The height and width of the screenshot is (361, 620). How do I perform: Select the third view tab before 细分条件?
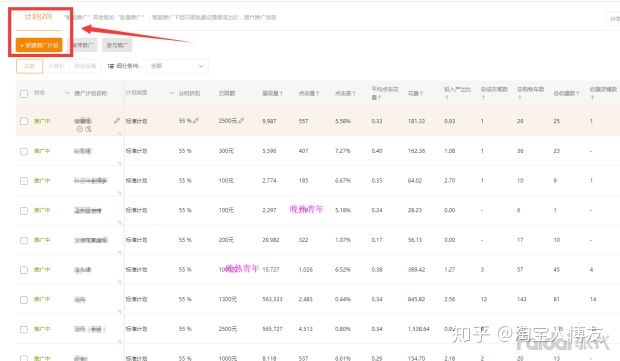(x=85, y=66)
